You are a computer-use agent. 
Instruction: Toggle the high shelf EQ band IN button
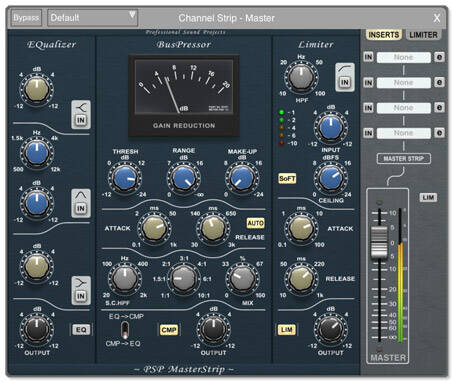pos(81,120)
